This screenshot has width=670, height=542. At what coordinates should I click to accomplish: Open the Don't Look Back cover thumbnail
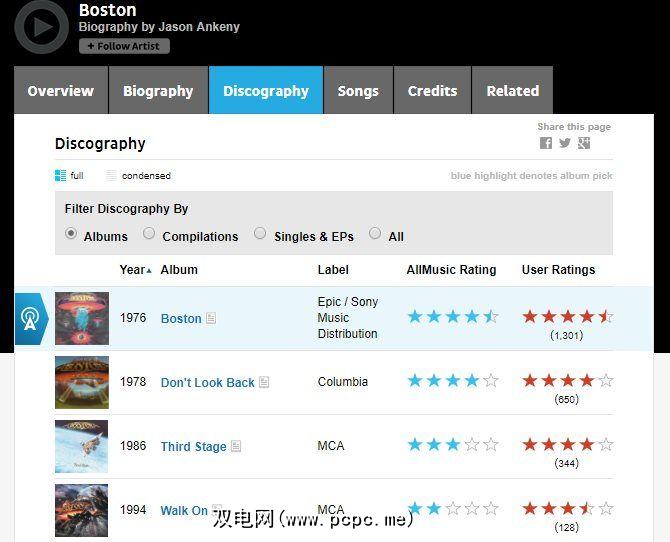(x=82, y=382)
